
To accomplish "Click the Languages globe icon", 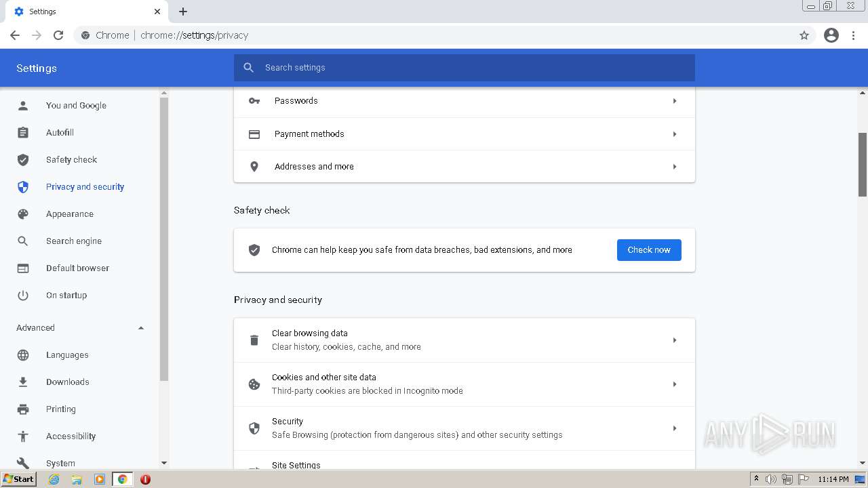I will tap(23, 355).
